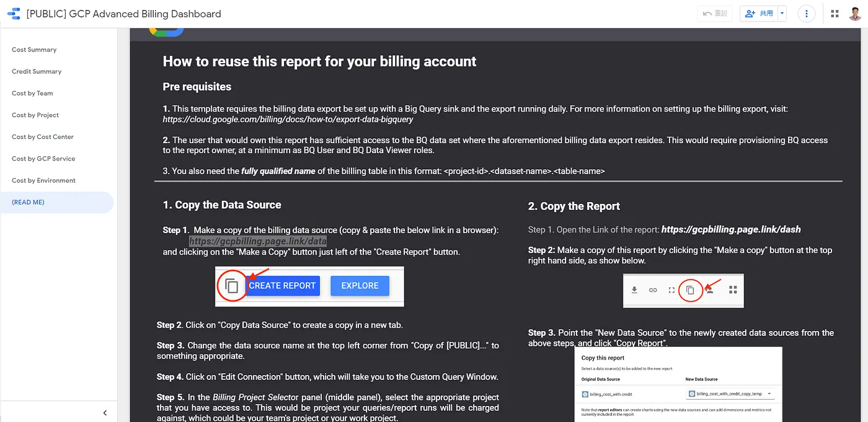Click the fullscreen icon in report toolbar image
Image resolution: width=868 pixels, height=422 pixels.
click(671, 290)
